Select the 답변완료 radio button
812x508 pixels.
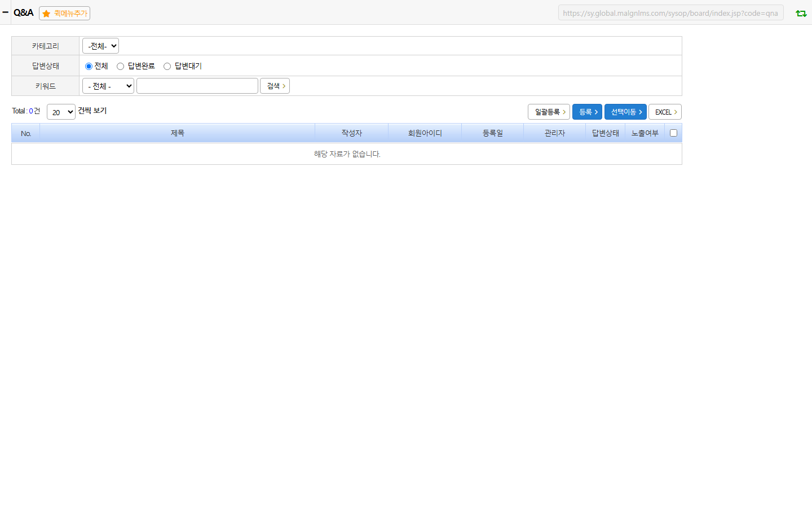(x=120, y=66)
